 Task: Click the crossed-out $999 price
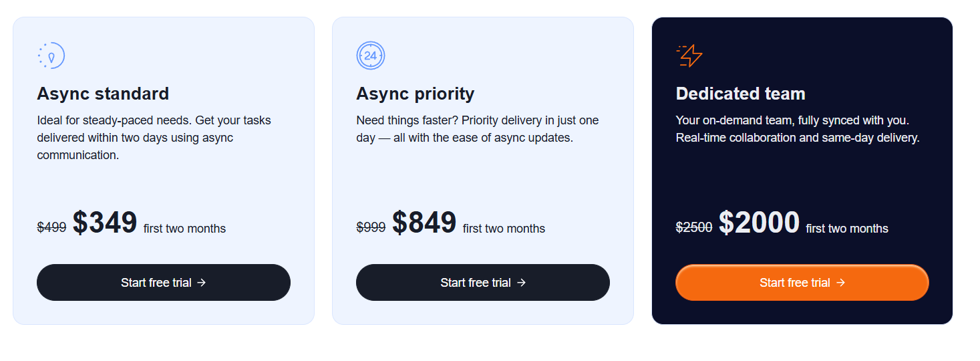(x=371, y=228)
